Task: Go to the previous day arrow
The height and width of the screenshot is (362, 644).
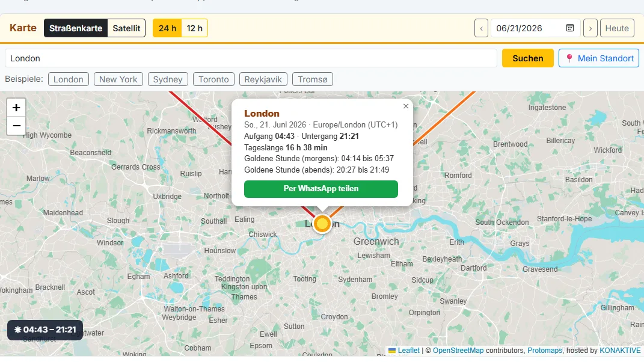Action: [x=482, y=28]
